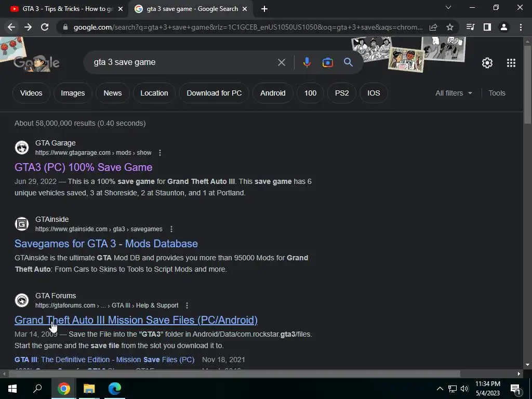The image size is (532, 399).
Task: Click the horizontal page scrollbar
Action: point(234,374)
